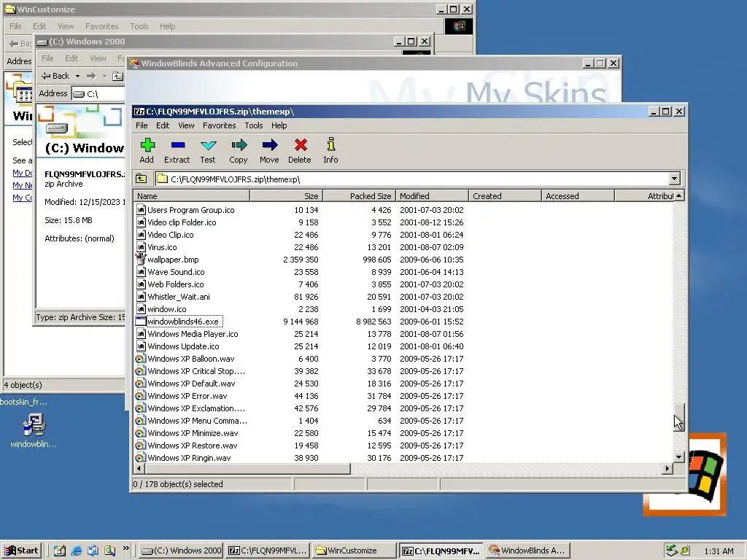Click the vertical scrollbar down arrow
747x560 pixels.
(x=679, y=457)
